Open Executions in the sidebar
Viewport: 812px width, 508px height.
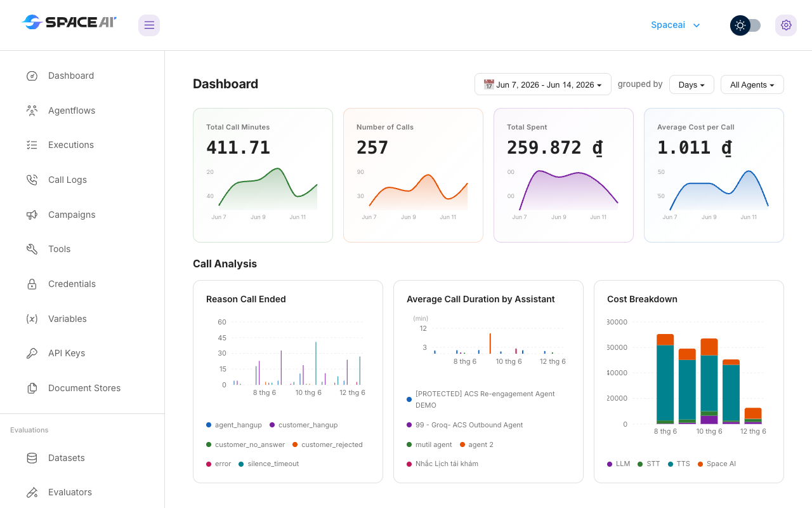tap(82, 145)
